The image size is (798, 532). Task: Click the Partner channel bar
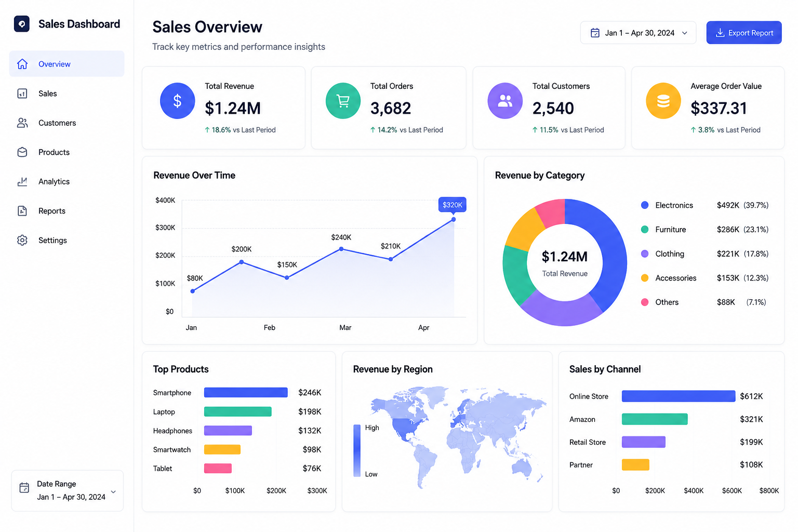click(635, 464)
